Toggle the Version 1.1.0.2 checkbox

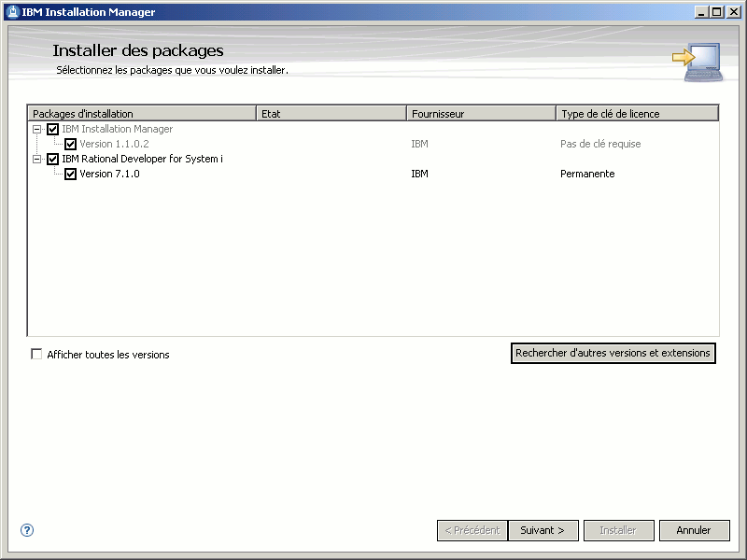coord(71,144)
